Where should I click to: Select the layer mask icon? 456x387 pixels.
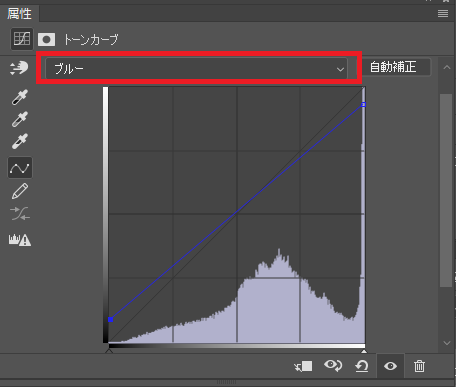point(46,40)
